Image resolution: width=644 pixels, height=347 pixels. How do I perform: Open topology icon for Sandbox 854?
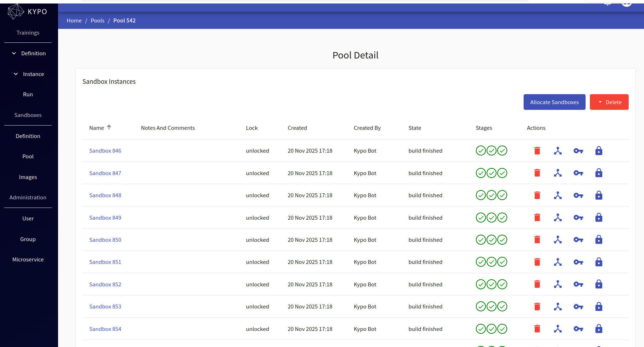558,329
